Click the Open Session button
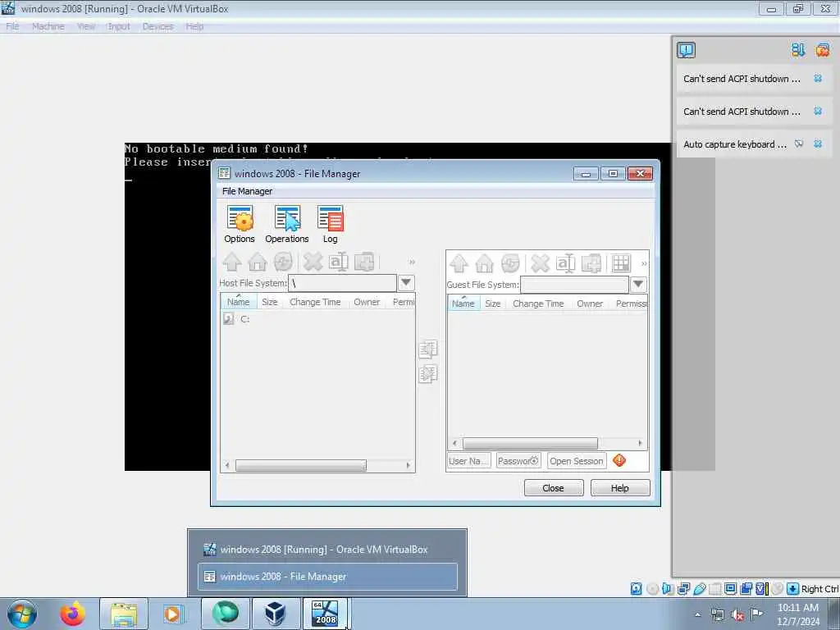The width and height of the screenshot is (840, 630). click(577, 461)
